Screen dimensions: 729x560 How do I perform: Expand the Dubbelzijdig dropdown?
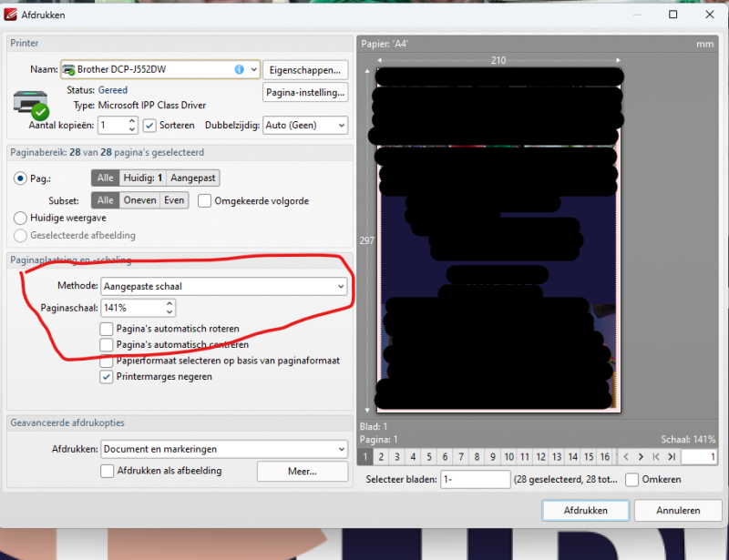coord(304,125)
